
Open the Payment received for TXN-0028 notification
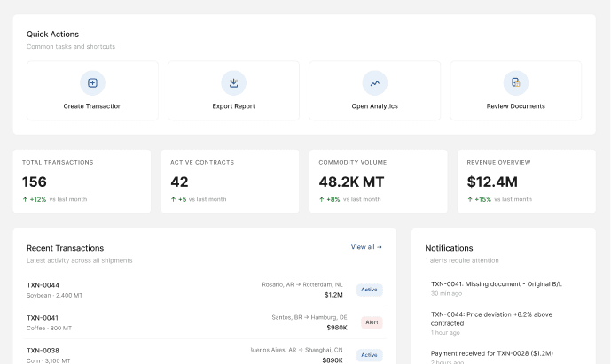pyautogui.click(x=504, y=357)
